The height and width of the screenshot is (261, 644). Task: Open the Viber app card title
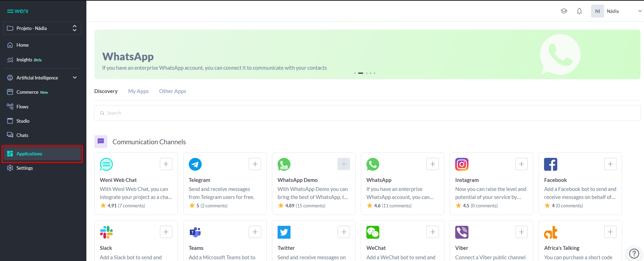(461, 248)
